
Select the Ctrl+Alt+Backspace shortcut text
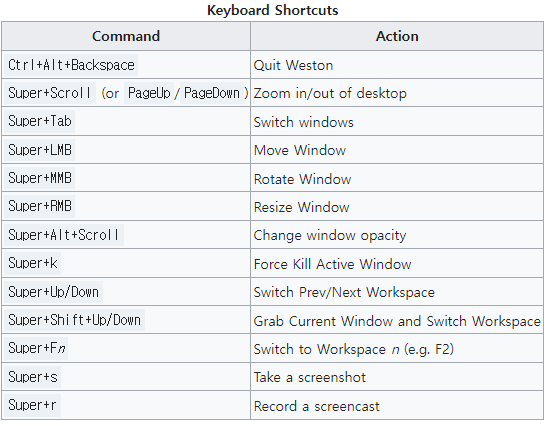click(x=71, y=65)
